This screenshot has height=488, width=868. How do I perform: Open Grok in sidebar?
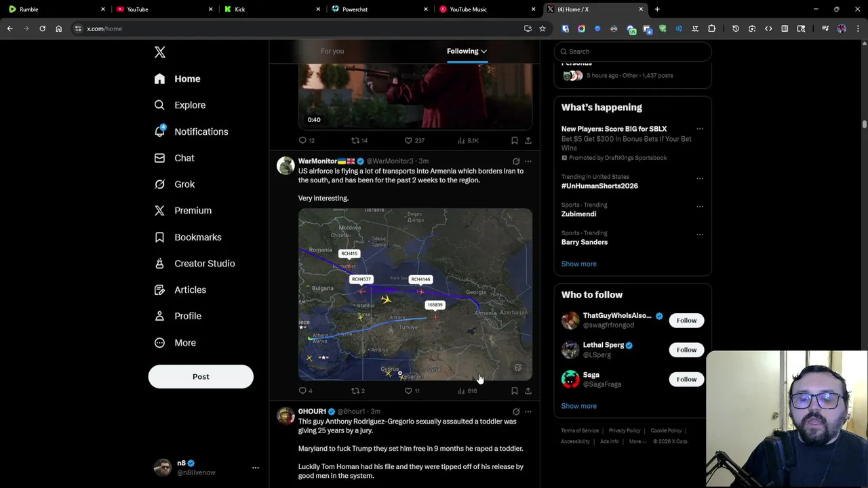[x=174, y=184]
